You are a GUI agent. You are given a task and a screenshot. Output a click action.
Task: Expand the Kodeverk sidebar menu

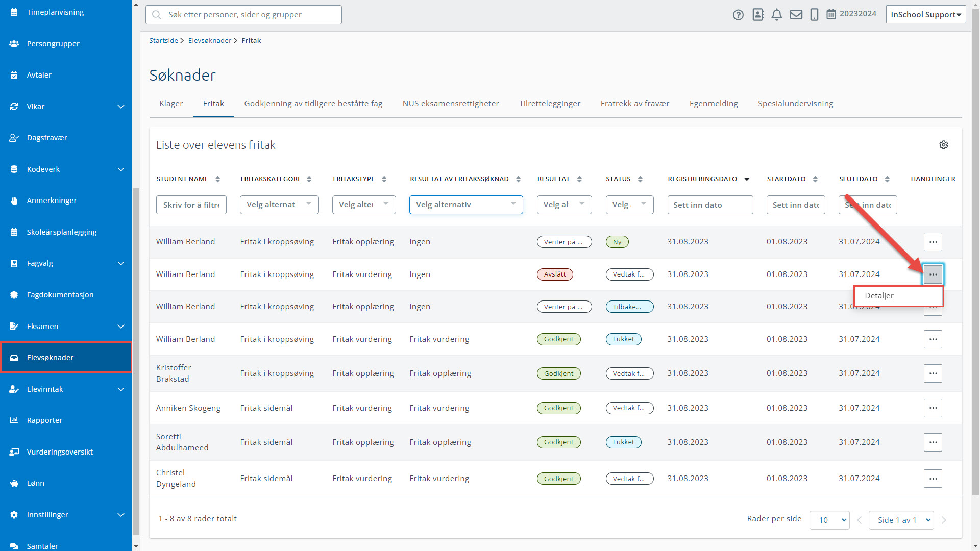121,169
